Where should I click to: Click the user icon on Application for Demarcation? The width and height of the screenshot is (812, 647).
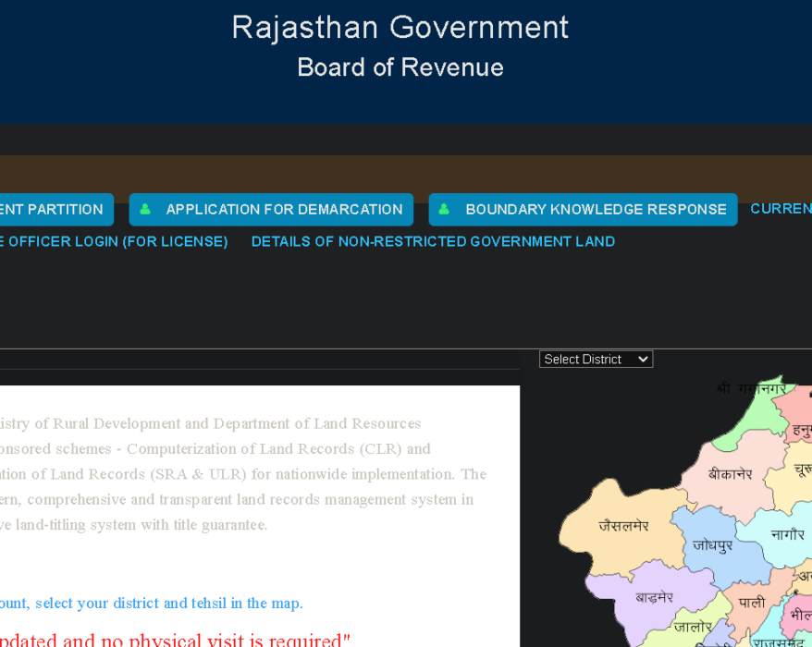click(x=145, y=210)
